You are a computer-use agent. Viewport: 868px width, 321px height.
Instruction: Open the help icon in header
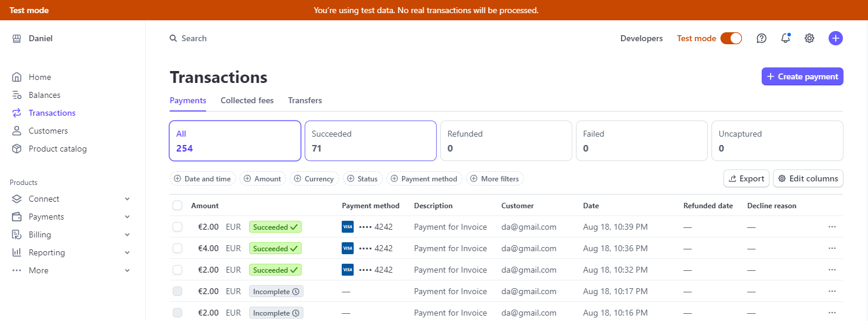(x=762, y=38)
